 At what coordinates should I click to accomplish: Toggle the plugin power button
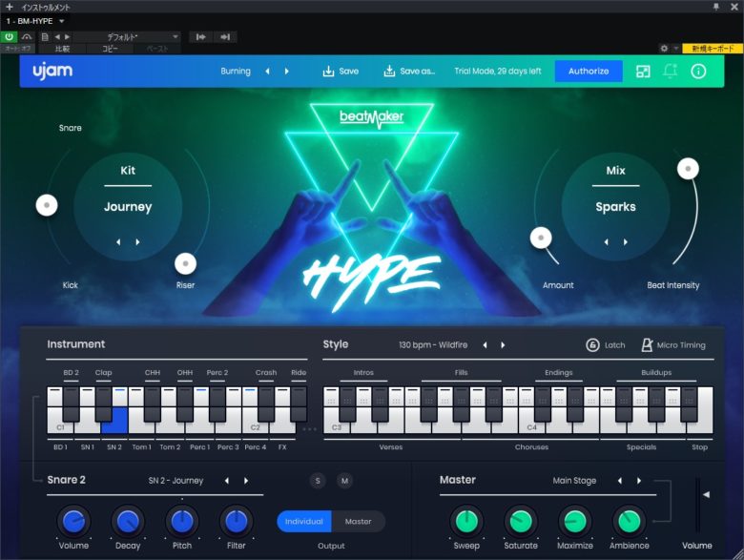[9, 36]
